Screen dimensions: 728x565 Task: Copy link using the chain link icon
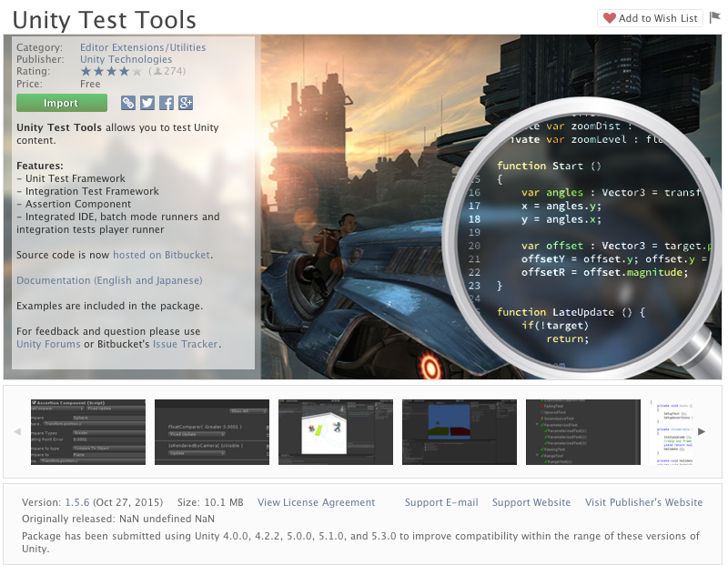coord(128,103)
